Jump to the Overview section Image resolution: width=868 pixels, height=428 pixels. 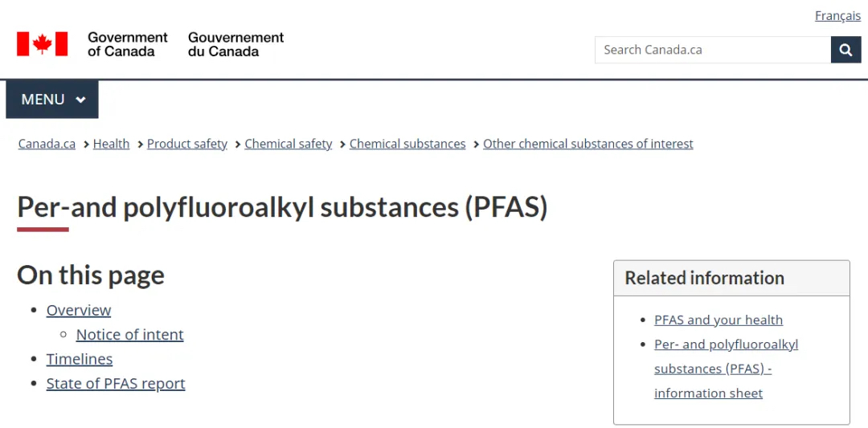point(79,310)
